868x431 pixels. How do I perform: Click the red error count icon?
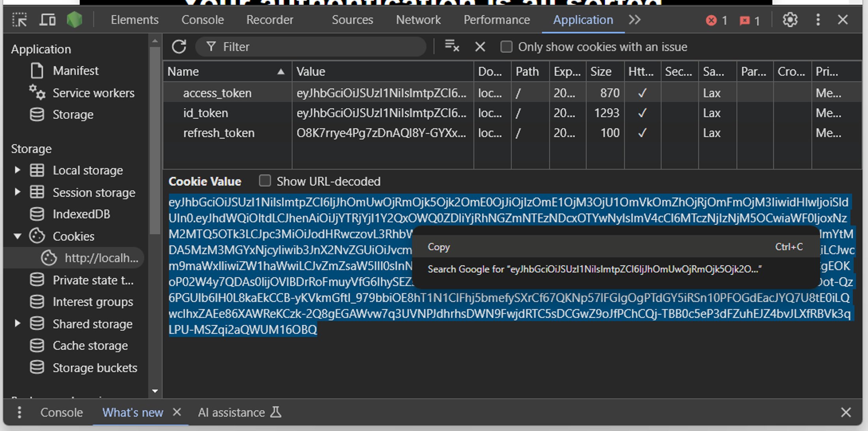tap(711, 20)
